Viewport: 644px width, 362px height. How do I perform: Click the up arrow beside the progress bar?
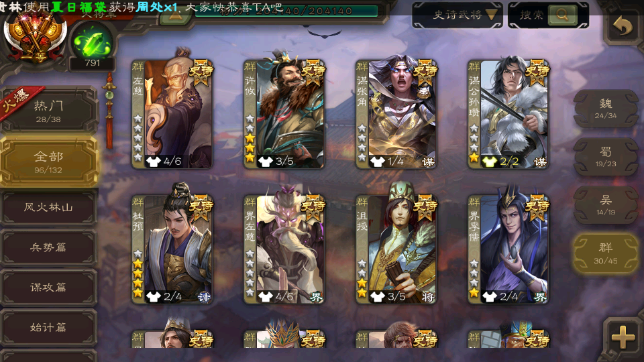[x=175, y=15]
